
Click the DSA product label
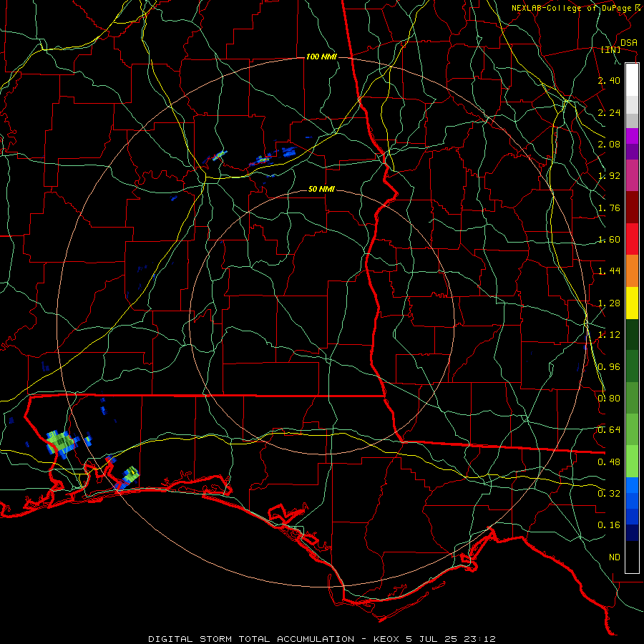(628, 43)
